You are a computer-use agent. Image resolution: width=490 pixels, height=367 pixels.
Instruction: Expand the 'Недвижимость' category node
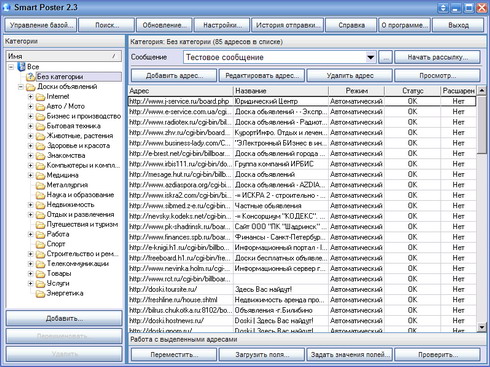30,205
